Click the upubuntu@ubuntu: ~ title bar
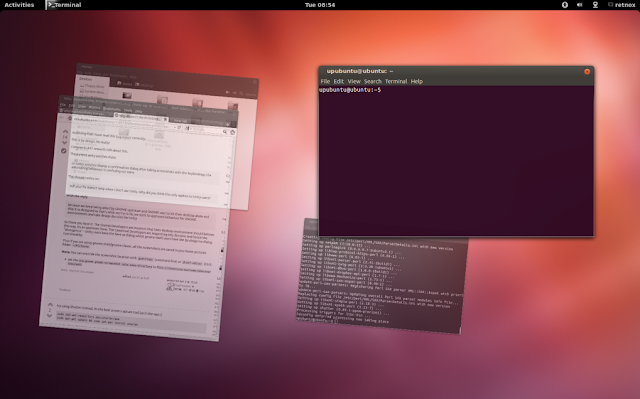 click(x=456, y=71)
